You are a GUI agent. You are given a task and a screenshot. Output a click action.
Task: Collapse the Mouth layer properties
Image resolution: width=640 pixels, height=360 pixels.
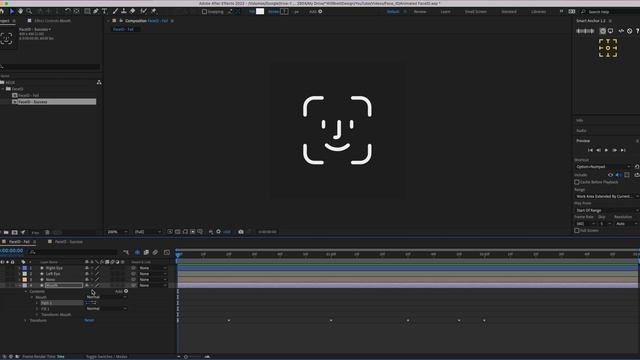pos(20,285)
